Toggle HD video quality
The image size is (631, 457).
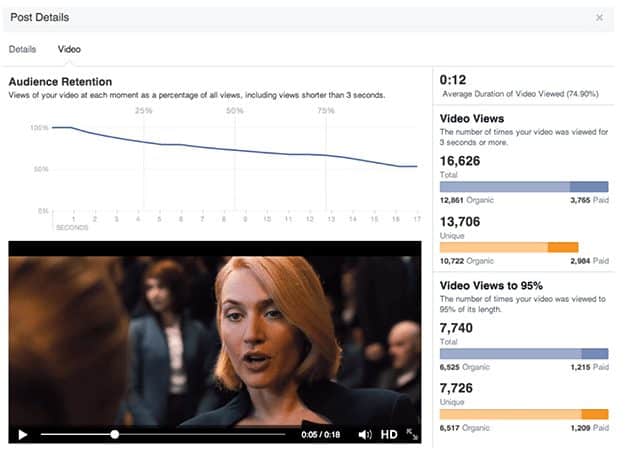coord(389,434)
